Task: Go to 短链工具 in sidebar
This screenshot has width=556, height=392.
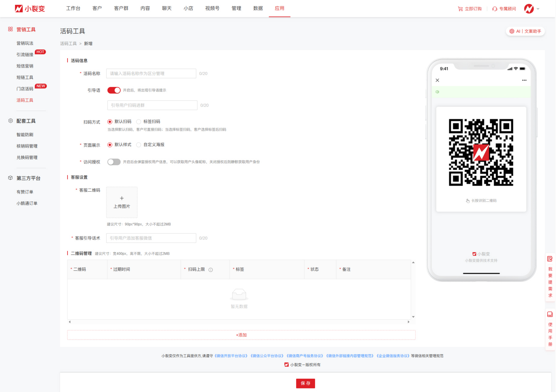Action: 25,78
